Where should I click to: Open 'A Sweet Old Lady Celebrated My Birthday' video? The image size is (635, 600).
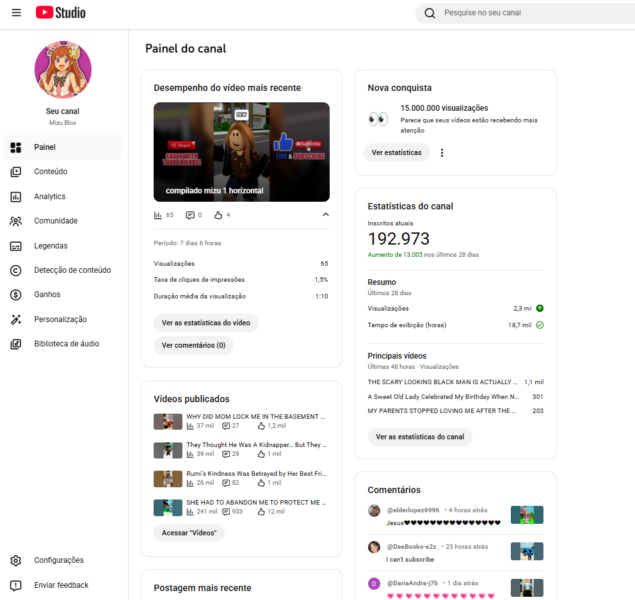click(443, 397)
